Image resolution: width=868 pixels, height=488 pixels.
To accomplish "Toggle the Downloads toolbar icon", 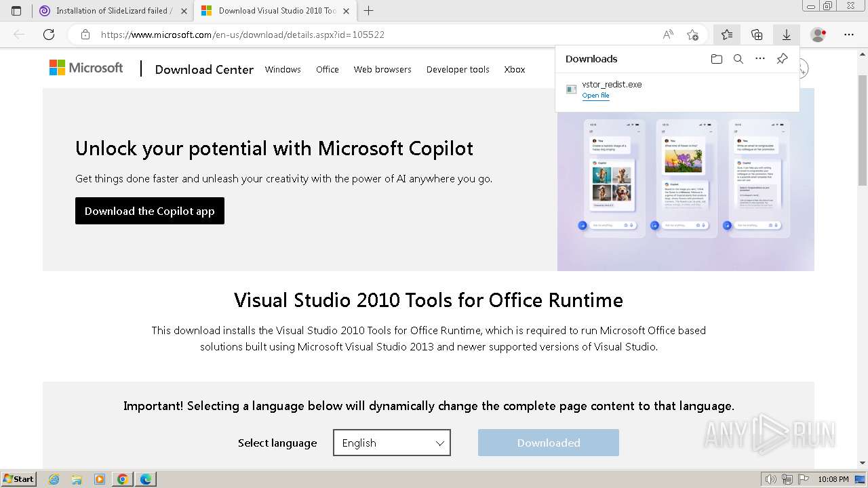I will (787, 35).
